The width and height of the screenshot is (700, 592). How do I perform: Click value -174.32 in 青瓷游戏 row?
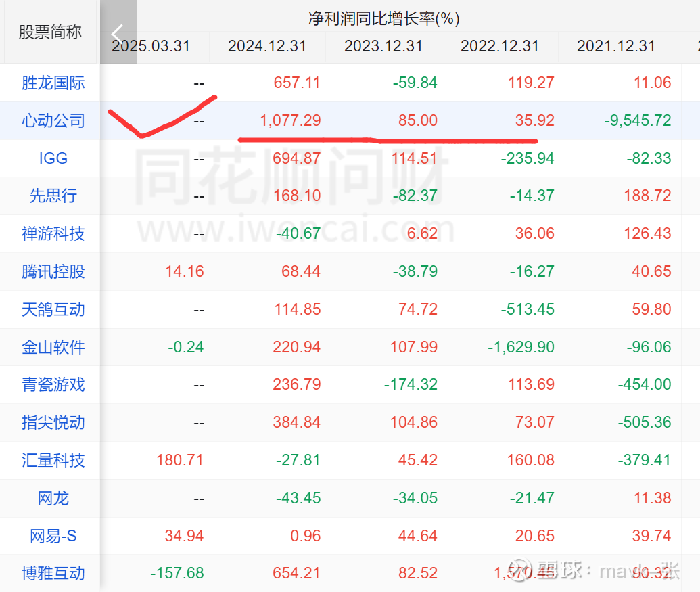411,384
